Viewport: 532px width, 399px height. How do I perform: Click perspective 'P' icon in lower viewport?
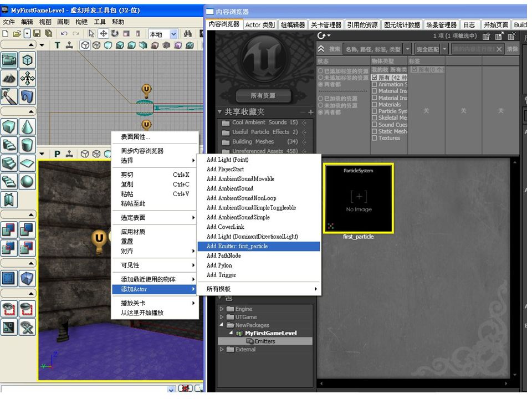pyautogui.click(x=57, y=154)
